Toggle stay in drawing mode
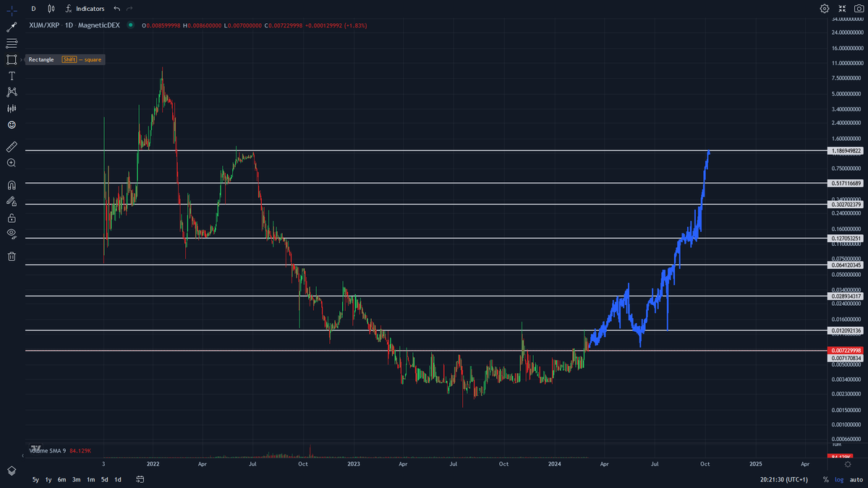The width and height of the screenshot is (868, 488). point(12,201)
